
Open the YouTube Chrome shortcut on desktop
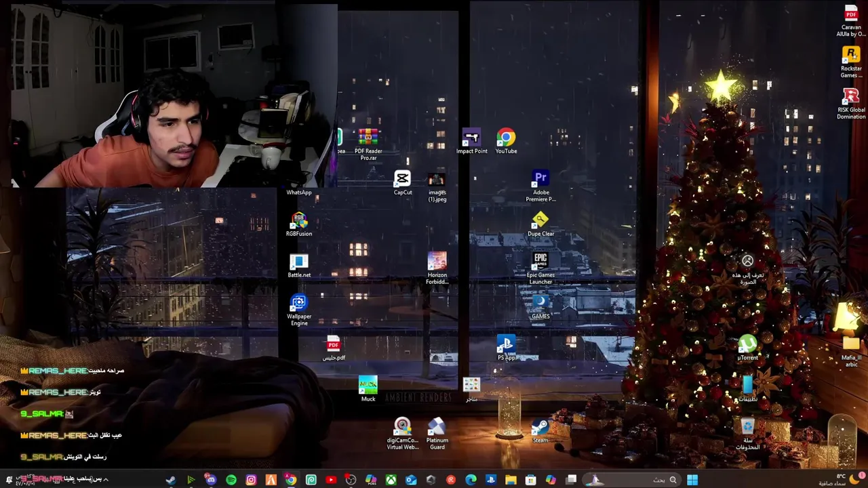[x=506, y=142]
